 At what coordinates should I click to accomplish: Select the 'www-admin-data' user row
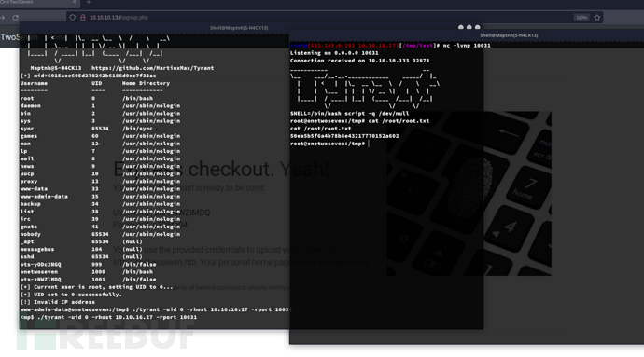[100, 197]
